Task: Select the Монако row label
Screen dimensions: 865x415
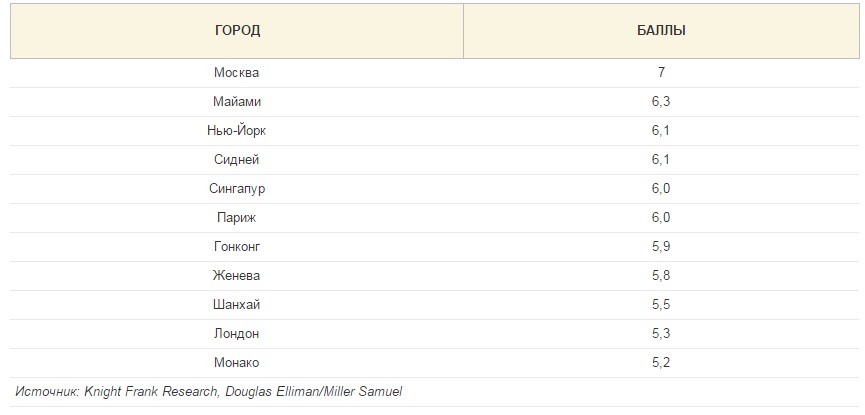Action: (237, 363)
